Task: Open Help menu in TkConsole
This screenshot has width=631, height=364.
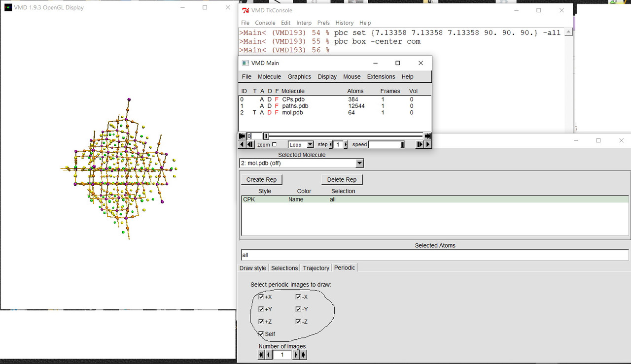Action: [x=365, y=23]
